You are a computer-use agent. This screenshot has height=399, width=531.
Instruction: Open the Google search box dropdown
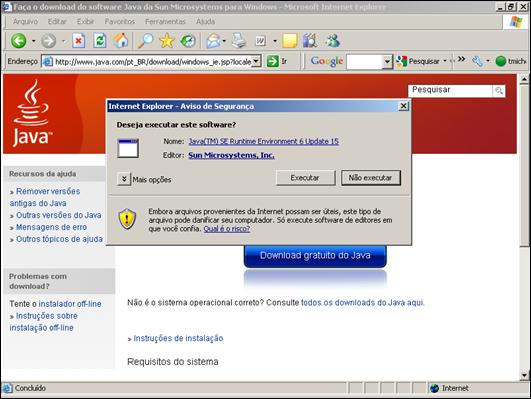[x=387, y=62]
